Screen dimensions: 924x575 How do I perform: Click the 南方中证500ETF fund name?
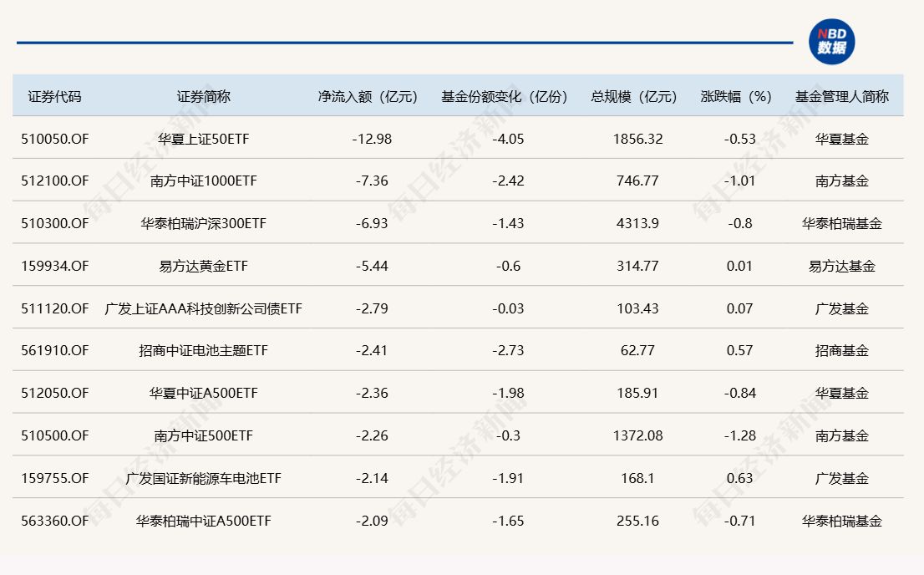[x=203, y=436]
